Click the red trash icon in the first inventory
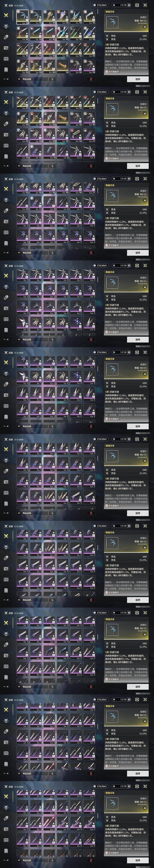The image size is (154, 868). (91, 79)
